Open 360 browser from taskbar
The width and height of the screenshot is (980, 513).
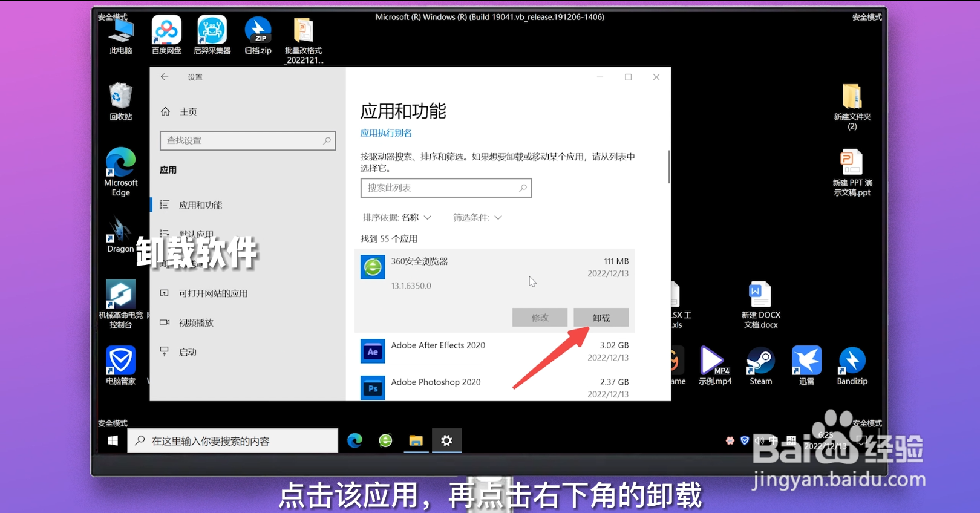[385, 441]
